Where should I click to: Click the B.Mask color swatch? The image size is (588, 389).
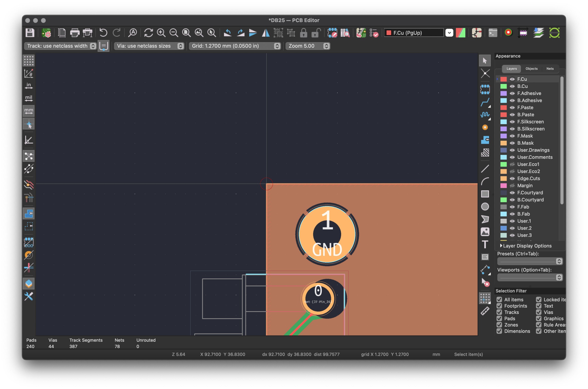(x=503, y=143)
